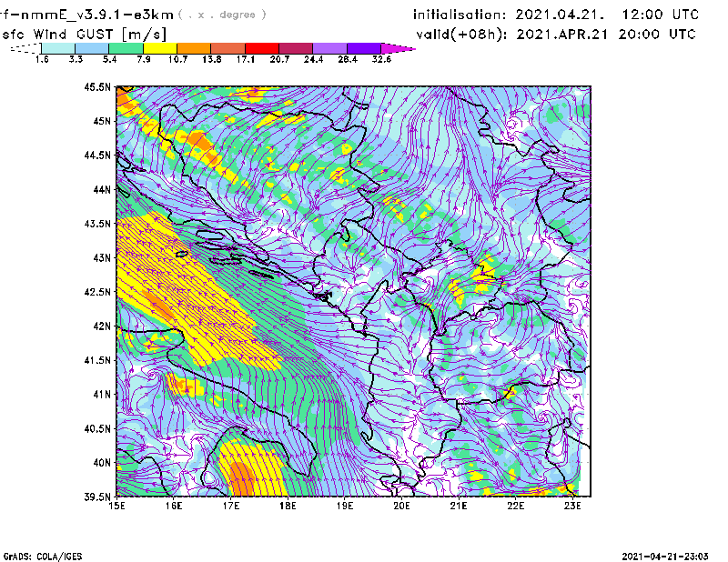Select the orange 10.7–13.8 legend swatch
This screenshot has width=728, height=562.
194,48
